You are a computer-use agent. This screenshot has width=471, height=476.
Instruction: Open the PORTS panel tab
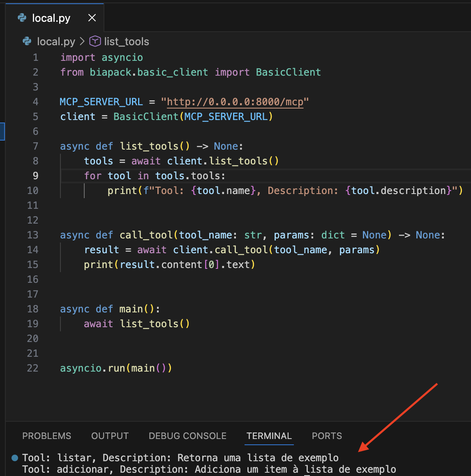tap(327, 436)
